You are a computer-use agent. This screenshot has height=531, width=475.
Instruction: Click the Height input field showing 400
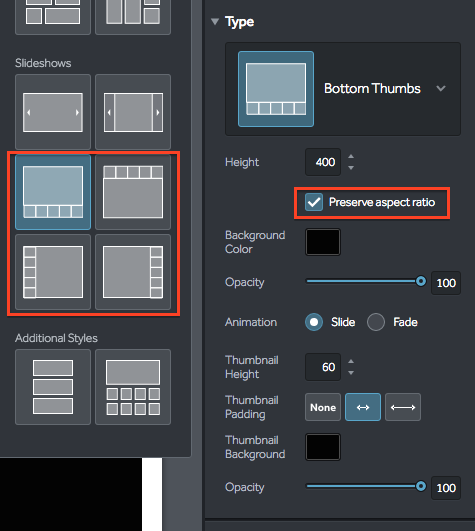323,162
